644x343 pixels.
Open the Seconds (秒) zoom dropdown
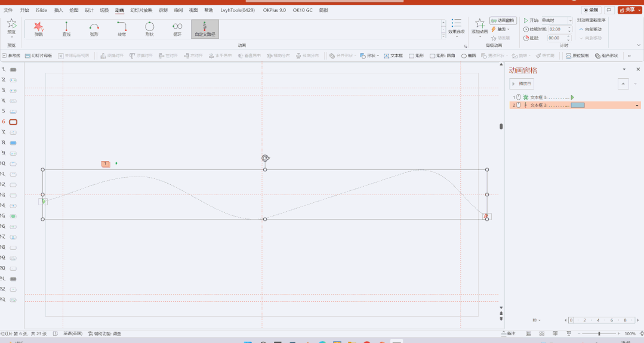(x=537, y=320)
